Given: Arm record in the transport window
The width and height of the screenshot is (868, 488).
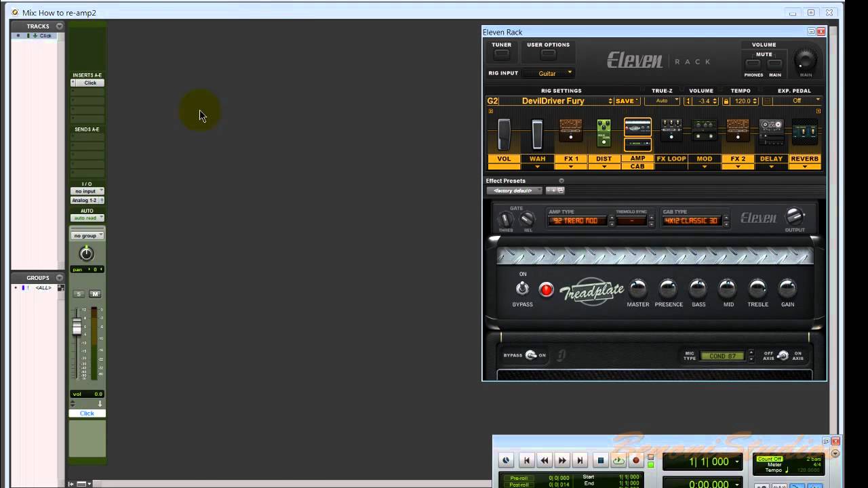Looking at the screenshot, I should 636,460.
